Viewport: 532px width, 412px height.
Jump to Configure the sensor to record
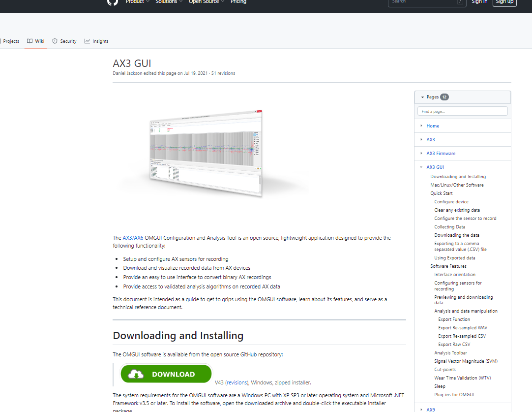465,219
